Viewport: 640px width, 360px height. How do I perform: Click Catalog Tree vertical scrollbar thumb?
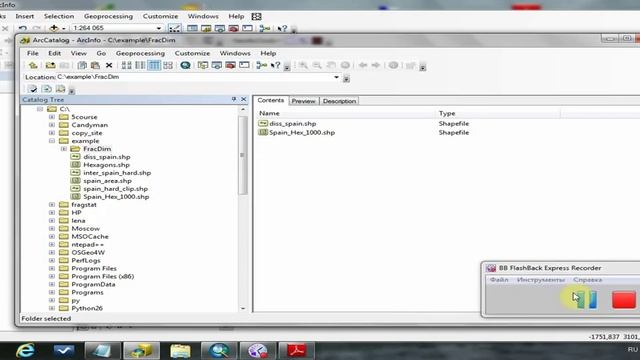(242, 155)
